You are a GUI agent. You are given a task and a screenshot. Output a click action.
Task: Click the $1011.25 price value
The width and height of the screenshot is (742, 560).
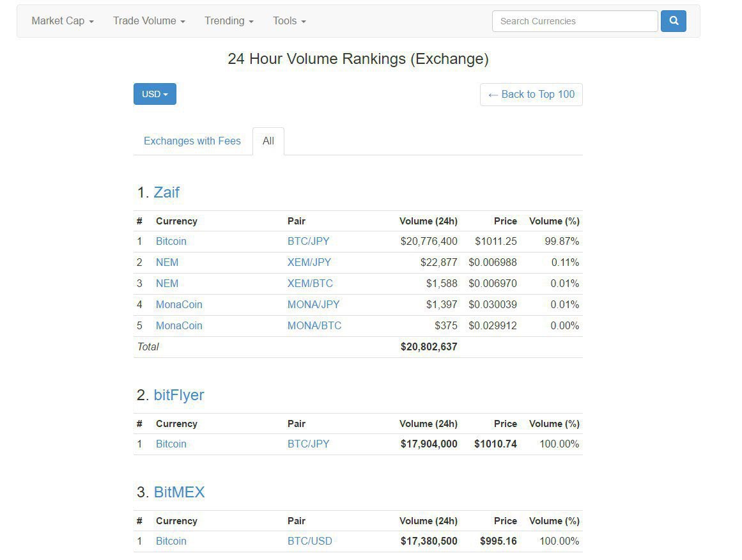[x=496, y=242]
